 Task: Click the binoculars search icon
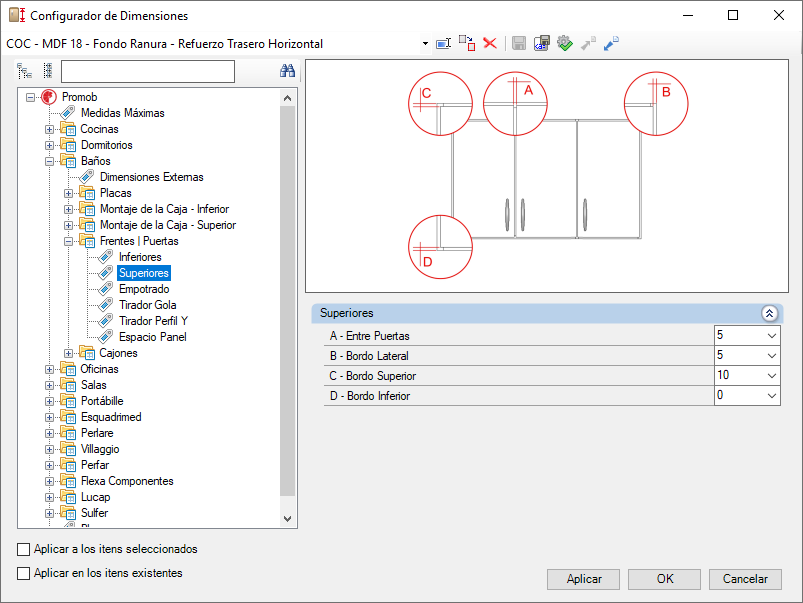[x=287, y=71]
